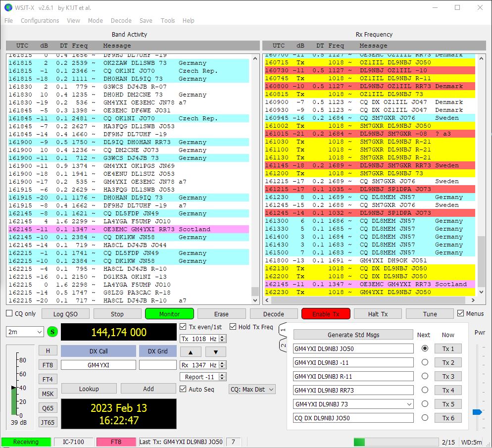Click the DX Grid input field
This screenshot has height=448, width=492.
pyautogui.click(x=158, y=365)
